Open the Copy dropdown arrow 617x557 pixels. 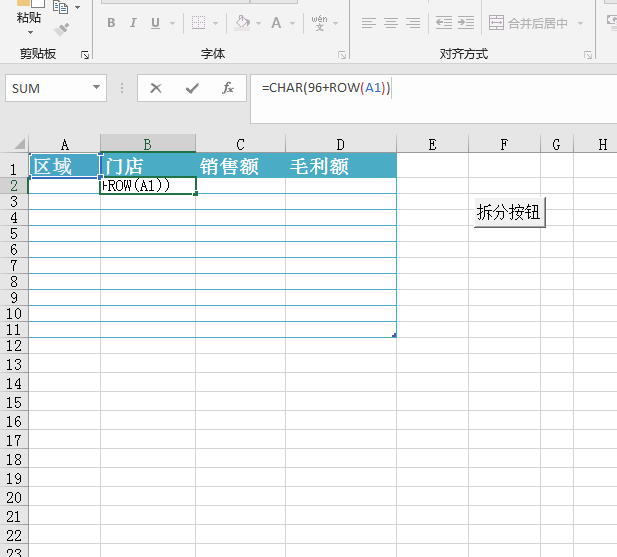click(x=78, y=7)
